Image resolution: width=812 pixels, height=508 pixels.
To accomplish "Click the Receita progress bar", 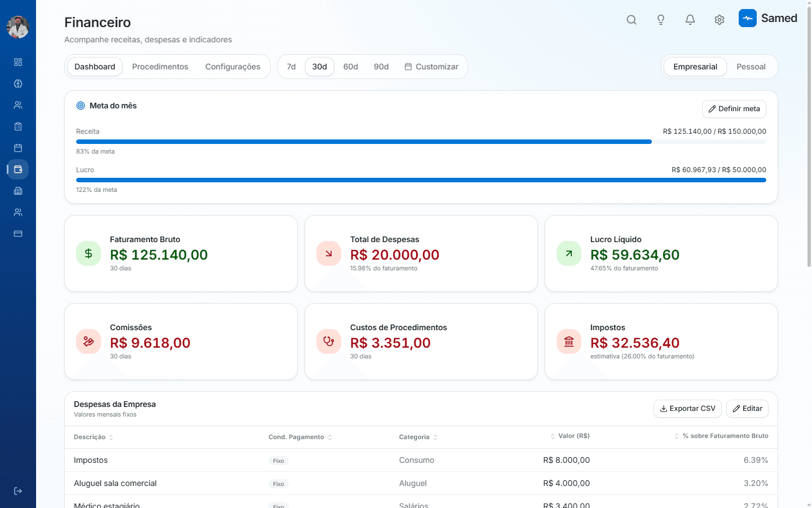I will pos(421,142).
